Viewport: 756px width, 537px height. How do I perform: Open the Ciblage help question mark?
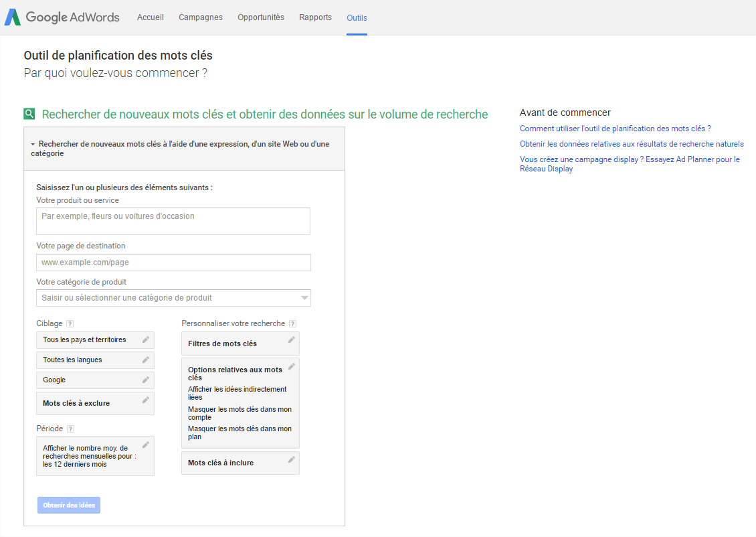pos(70,324)
